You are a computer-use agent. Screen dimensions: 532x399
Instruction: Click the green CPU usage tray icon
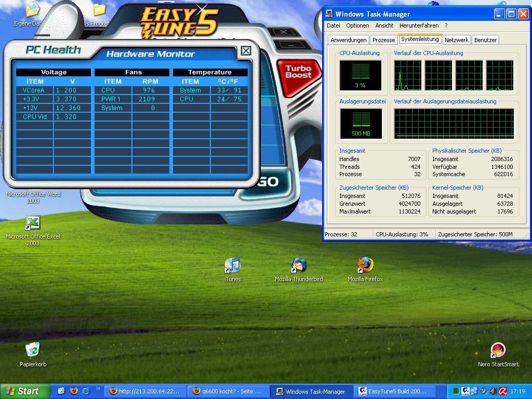pyautogui.click(x=456, y=392)
